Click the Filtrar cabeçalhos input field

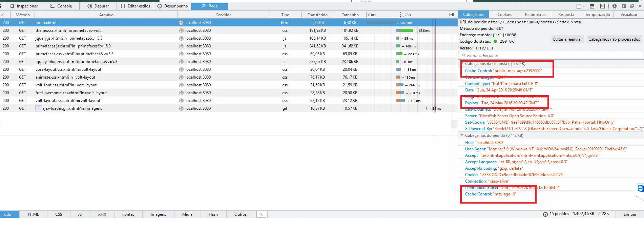(x=551, y=56)
